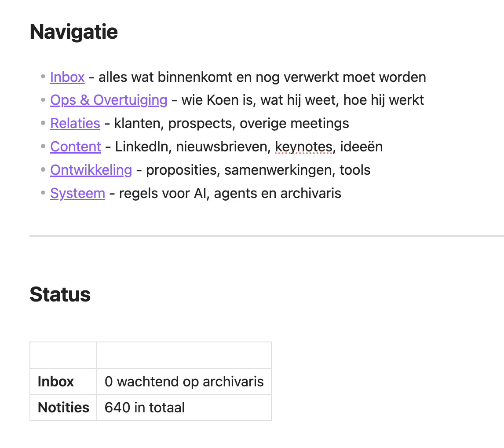
Task: Select the '640 in totaal' cell
Action: click(145, 408)
